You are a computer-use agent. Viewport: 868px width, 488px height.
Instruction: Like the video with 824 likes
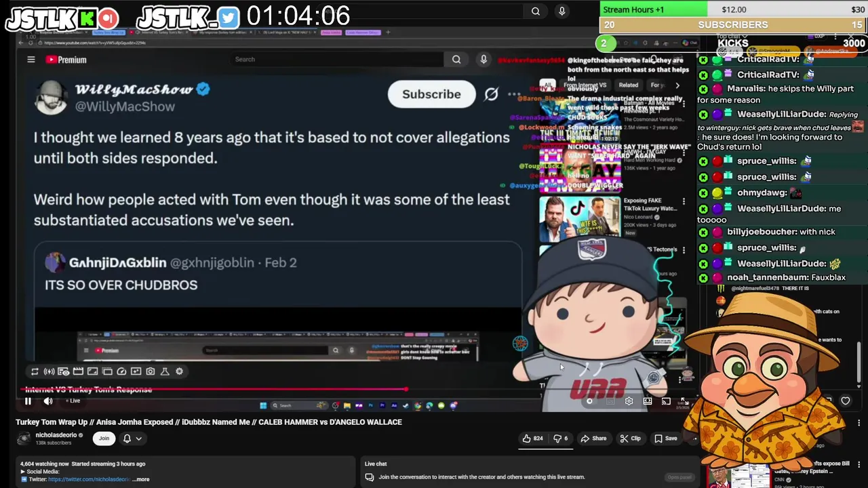[532, 439]
